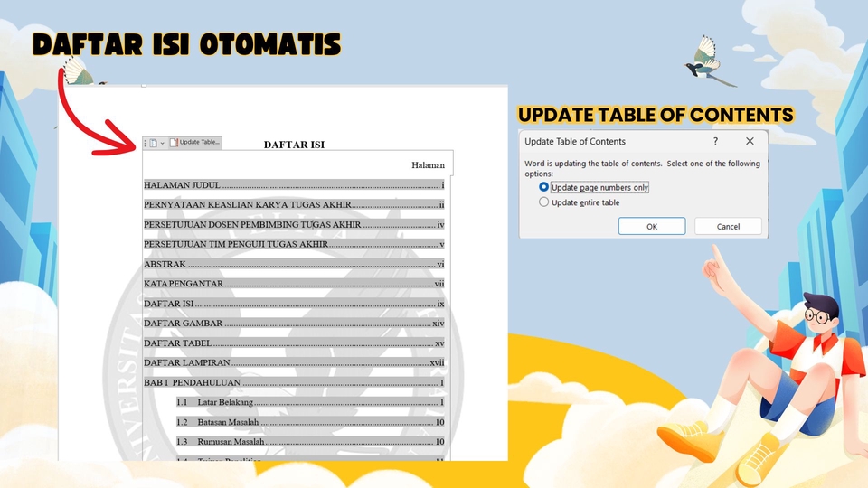Click the HALAMAN JUDUL entry in the table of contents
Screen dimensions: 868x488
click(183, 185)
